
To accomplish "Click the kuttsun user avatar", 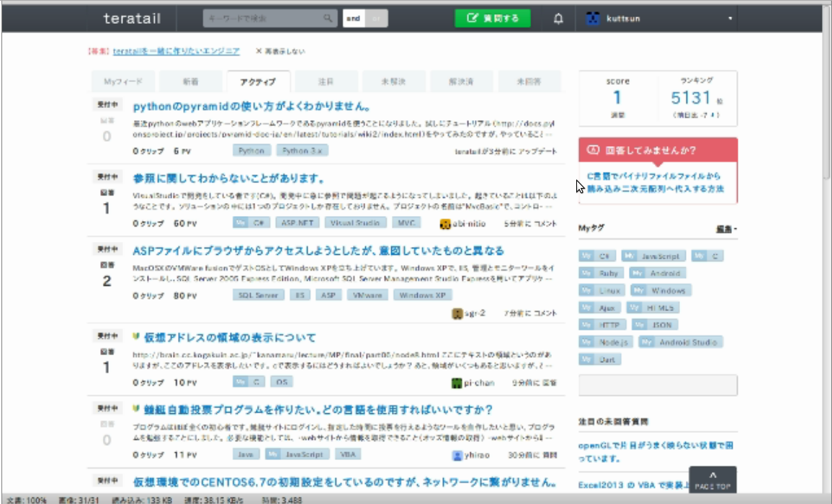I will (x=593, y=19).
